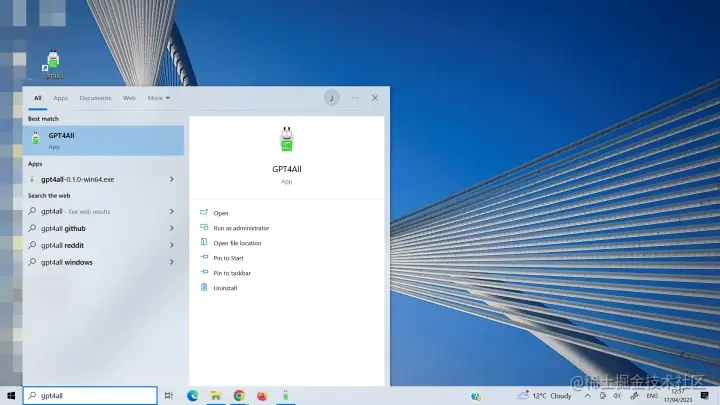Open the taskbar clock and date

[x=678, y=396]
